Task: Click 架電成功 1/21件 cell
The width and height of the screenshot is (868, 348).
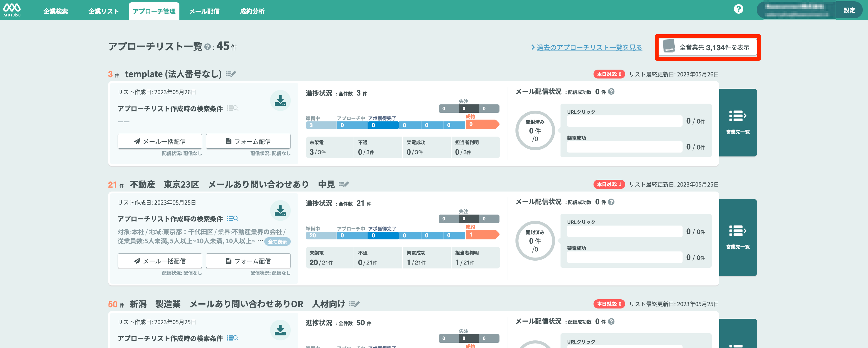Action: pos(427,258)
